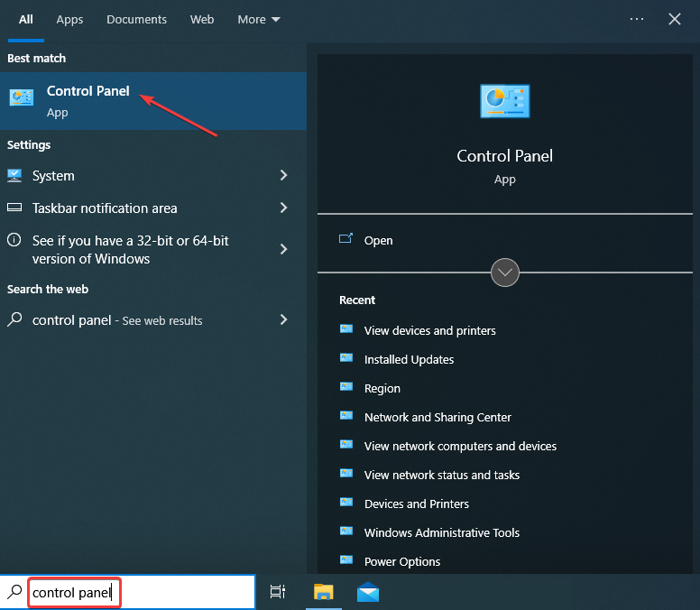Expand the 32-bit or 64-bit result chevron
The width and height of the screenshot is (700, 610).
point(283,249)
